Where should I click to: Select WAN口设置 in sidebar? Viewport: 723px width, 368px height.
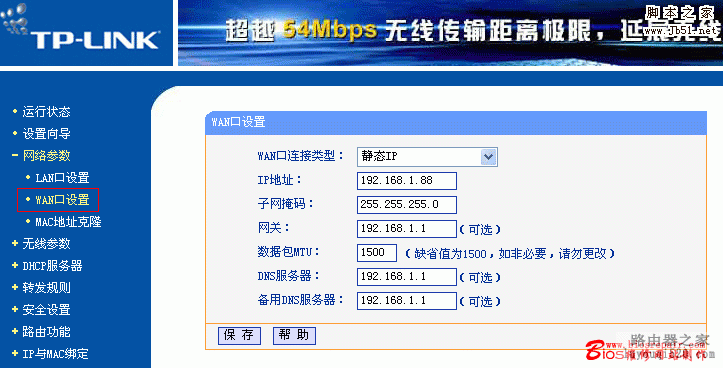pyautogui.click(x=58, y=200)
